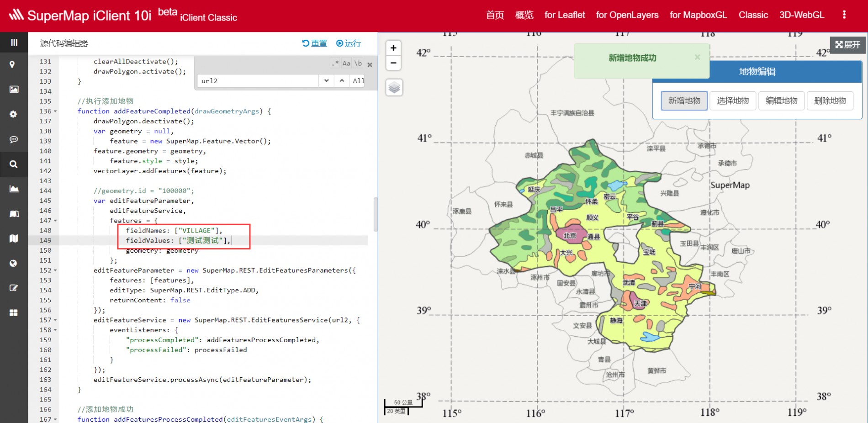
Task: Open for Leaflet in top navigation
Action: point(565,15)
